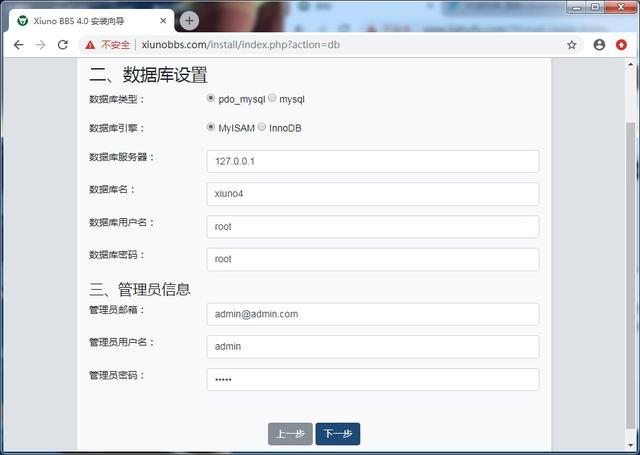Viewport: 640px width, 455px height.
Task: Click the 管理员邮箱 label
Action: click(117, 310)
